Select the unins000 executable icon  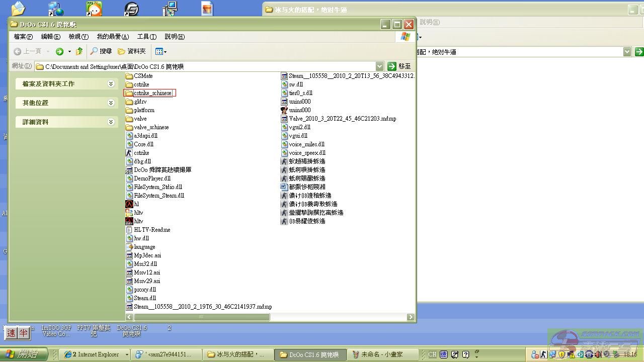click(x=284, y=110)
